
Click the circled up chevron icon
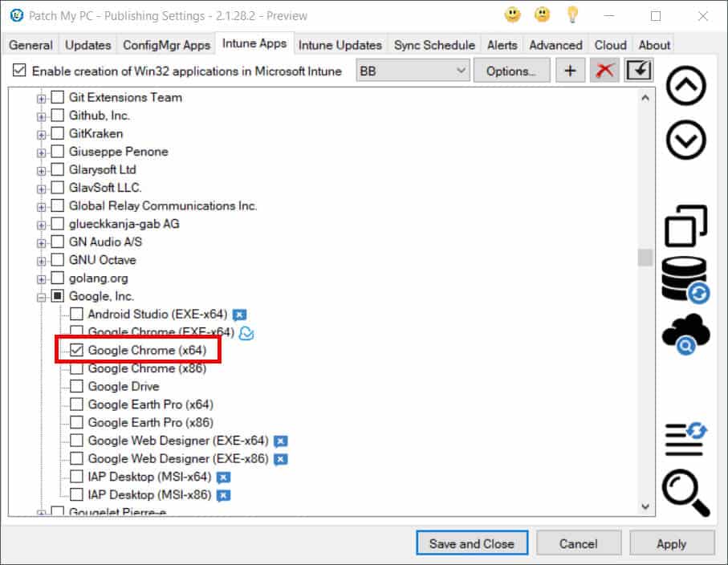[685, 86]
